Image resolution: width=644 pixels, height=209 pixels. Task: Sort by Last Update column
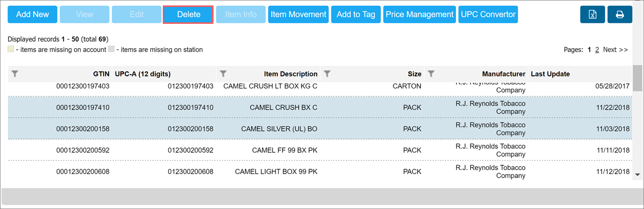[x=550, y=74]
